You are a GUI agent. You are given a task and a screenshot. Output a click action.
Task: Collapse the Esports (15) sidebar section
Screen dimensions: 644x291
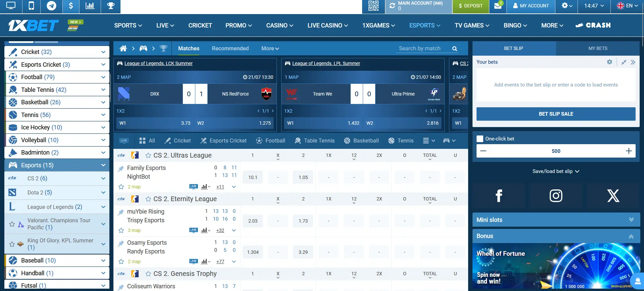tap(57, 165)
